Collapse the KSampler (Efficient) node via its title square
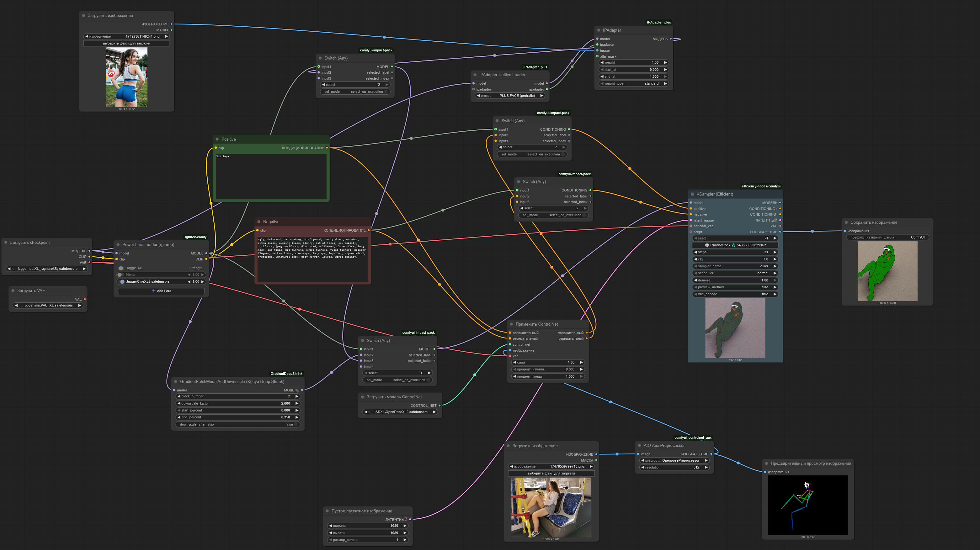Image resolution: width=980 pixels, height=550 pixels. [692, 194]
